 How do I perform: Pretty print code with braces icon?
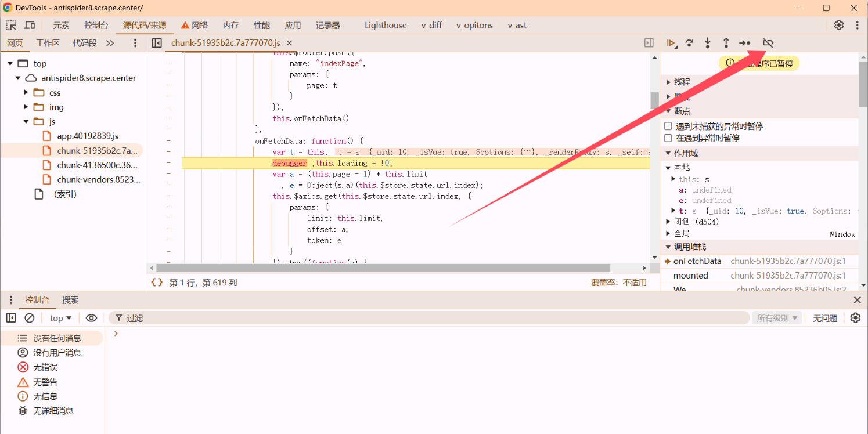[157, 283]
